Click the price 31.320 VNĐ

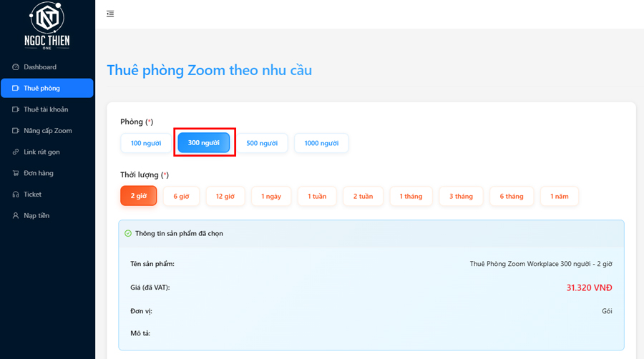[589, 287]
